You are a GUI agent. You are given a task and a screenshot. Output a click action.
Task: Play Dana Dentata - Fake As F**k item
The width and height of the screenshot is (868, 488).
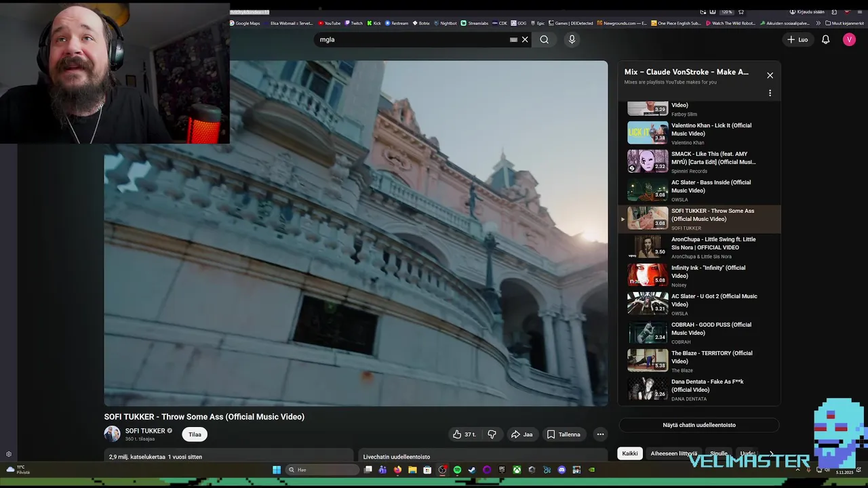tap(699, 390)
